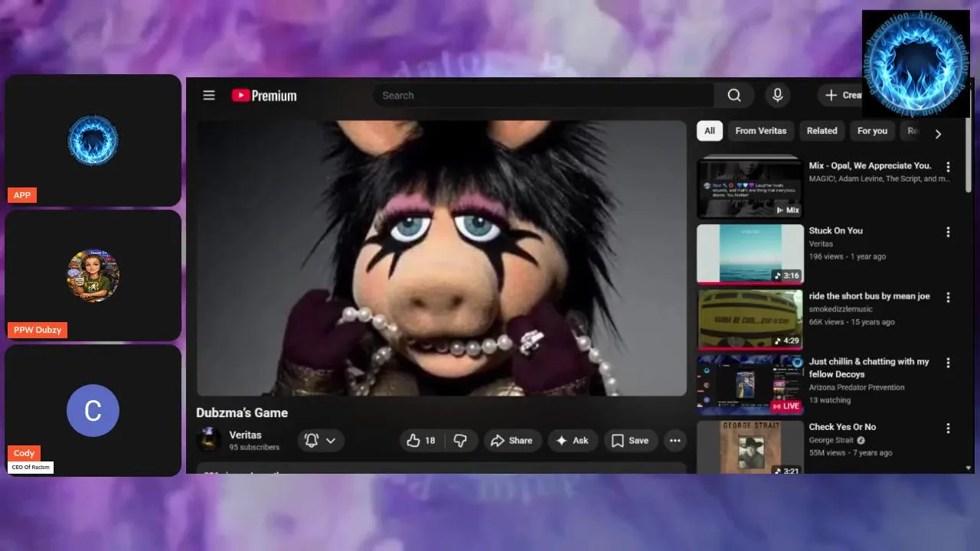Screen dimensions: 980x551
Task: Focus the YouTube search field
Action: pyautogui.click(x=544, y=95)
